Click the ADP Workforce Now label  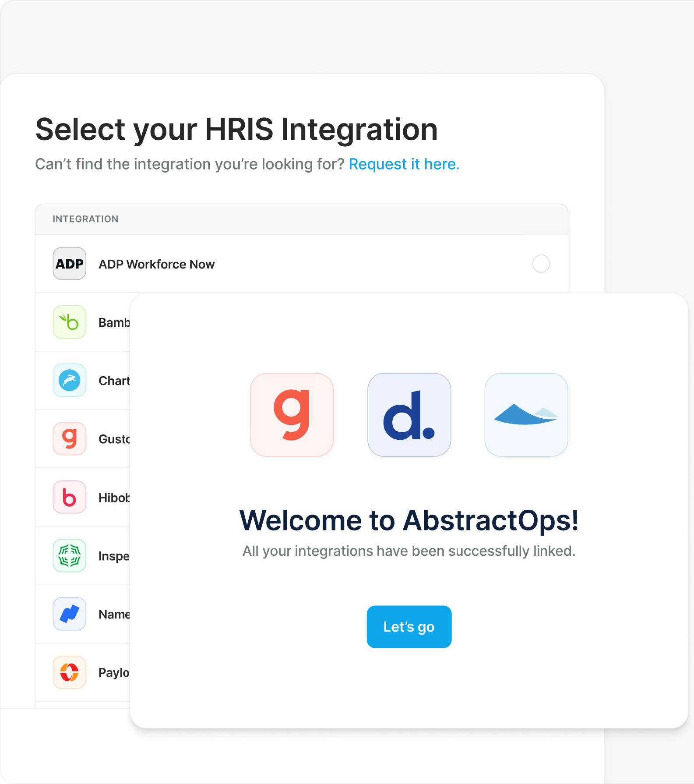(156, 264)
